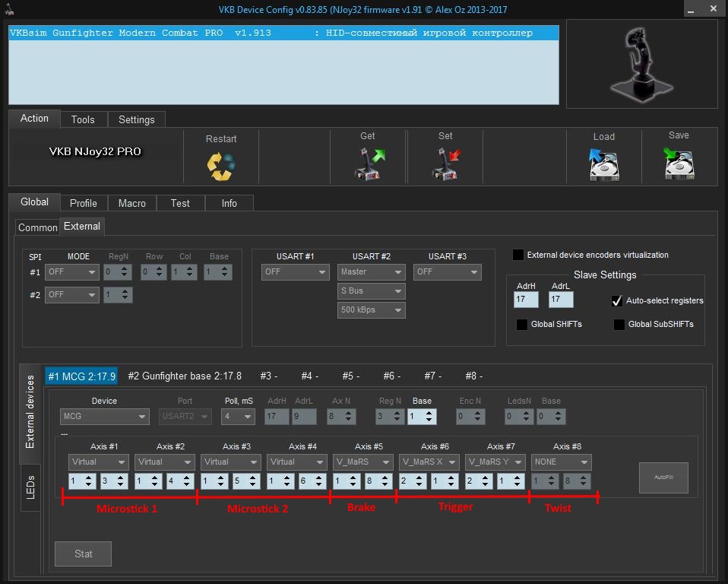Switch to the Profile tab
Screen dimensions: 728x584
pyautogui.click(x=83, y=203)
